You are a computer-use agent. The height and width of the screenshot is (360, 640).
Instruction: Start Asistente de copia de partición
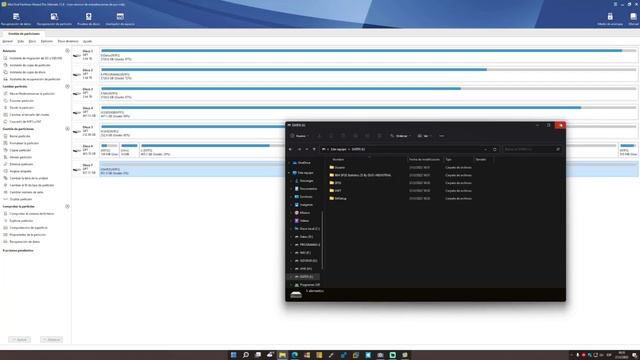click(27, 65)
